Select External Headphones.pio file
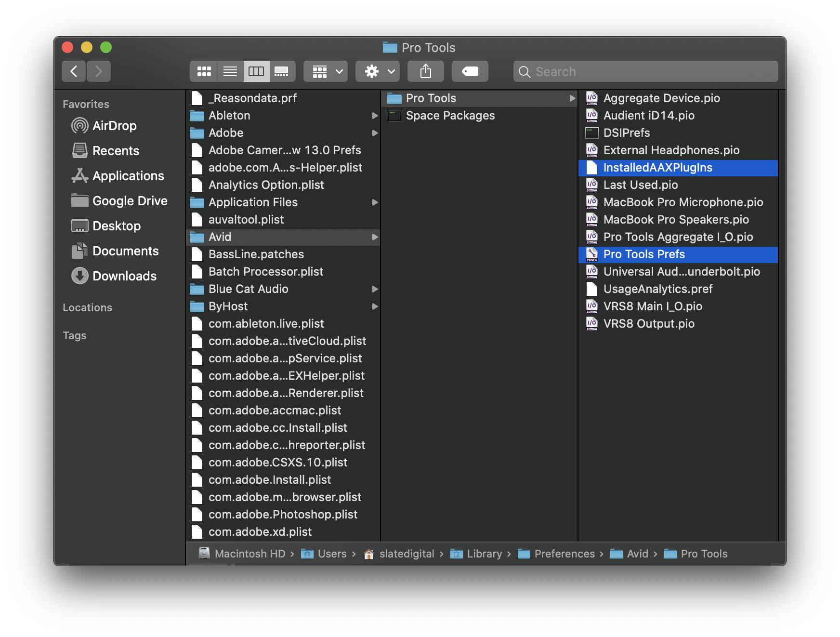 [x=678, y=150]
